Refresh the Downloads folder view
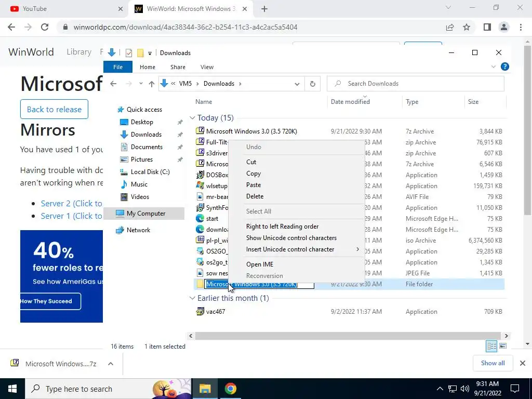 tap(312, 84)
